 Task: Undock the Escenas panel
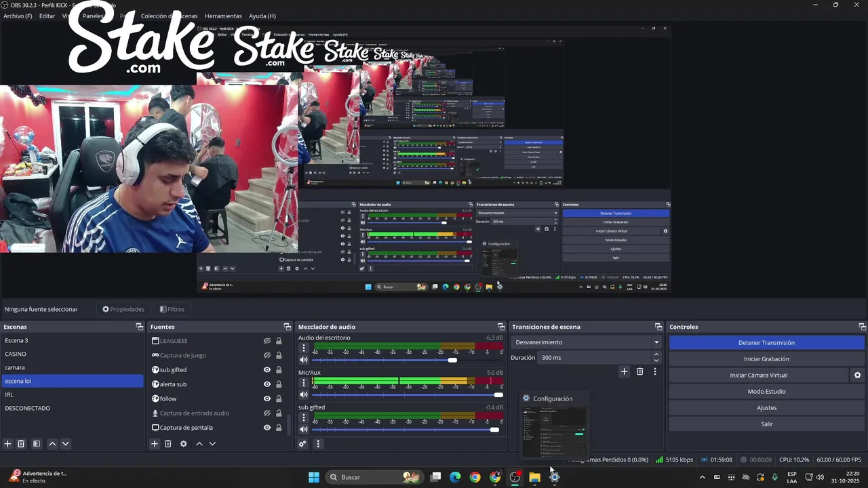point(140,327)
